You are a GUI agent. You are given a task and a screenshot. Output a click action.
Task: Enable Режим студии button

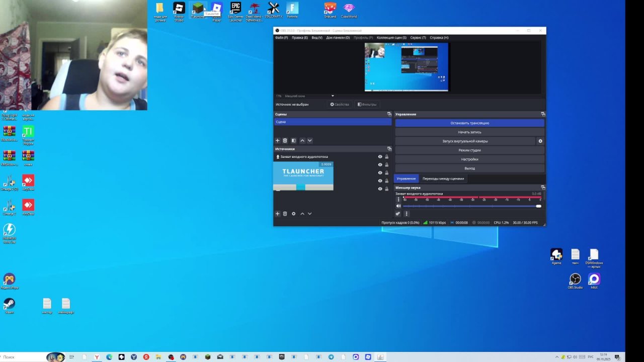click(x=469, y=150)
